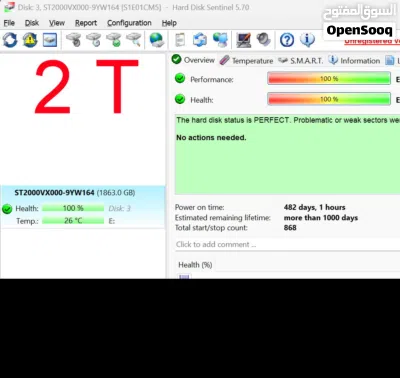Click the 'Estimated remaining lifetime:' label
The image size is (400, 378).
(x=223, y=218)
